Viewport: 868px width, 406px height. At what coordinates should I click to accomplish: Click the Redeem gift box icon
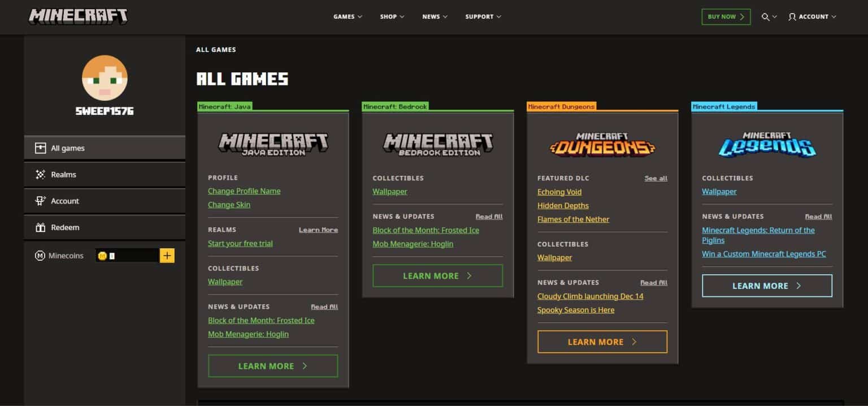pyautogui.click(x=40, y=227)
